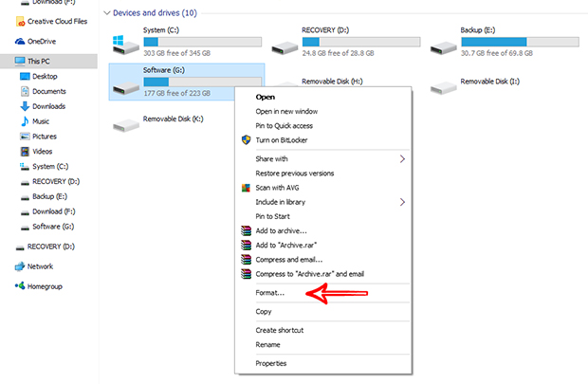
Task: Select the Backup (E:) drive icon in Devices
Action: [x=444, y=48]
